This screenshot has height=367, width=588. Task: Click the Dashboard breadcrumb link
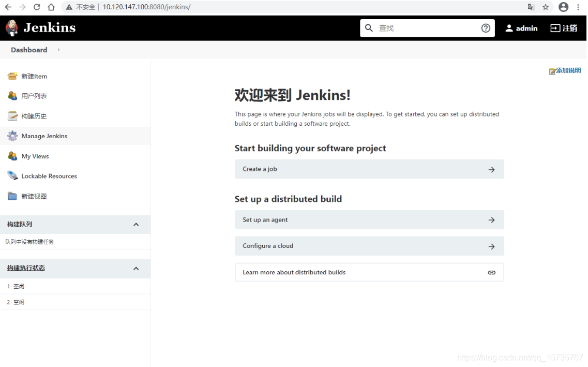pos(29,50)
